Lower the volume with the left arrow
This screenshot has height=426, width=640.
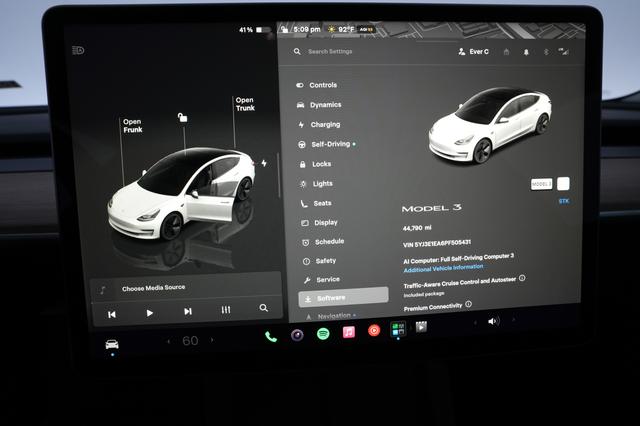(475, 323)
